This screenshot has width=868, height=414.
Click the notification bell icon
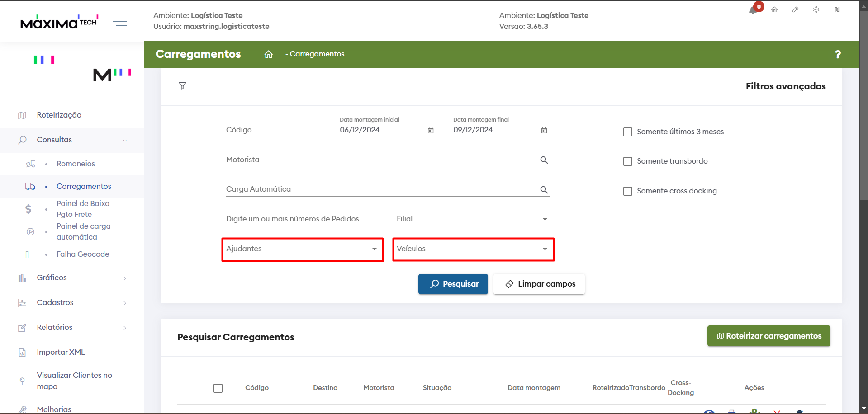pos(753,10)
